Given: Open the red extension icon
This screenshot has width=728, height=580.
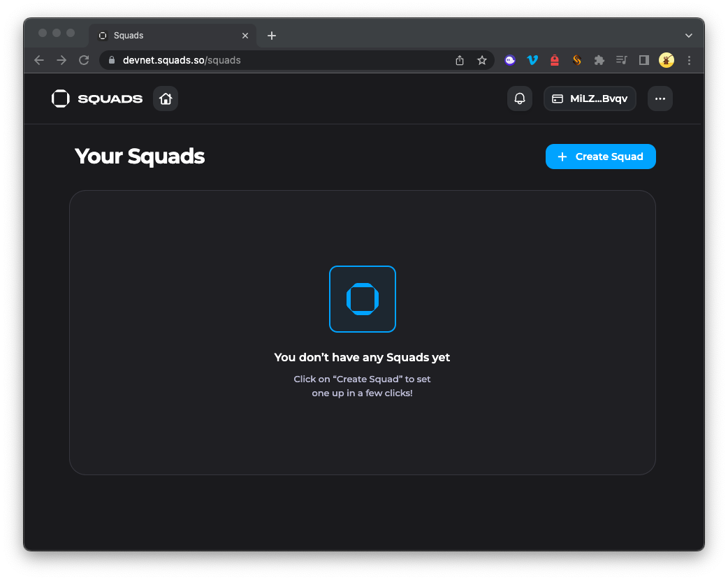Looking at the screenshot, I should (554, 60).
